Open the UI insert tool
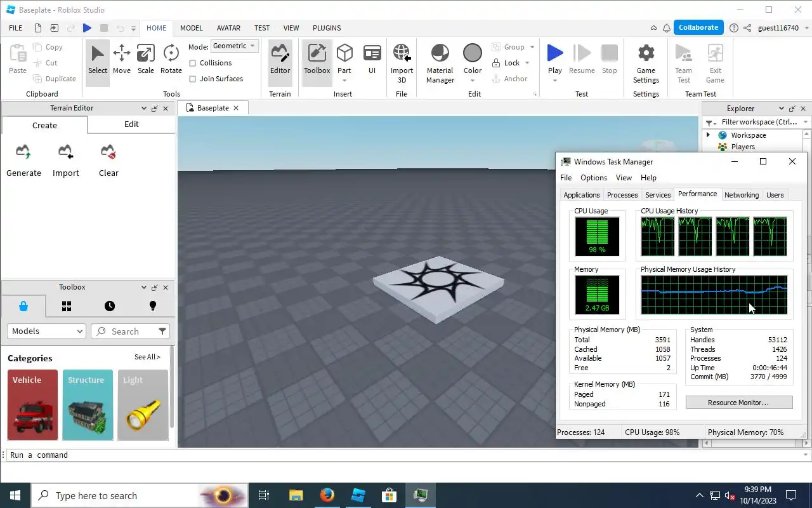812x508 pixels. (x=372, y=60)
